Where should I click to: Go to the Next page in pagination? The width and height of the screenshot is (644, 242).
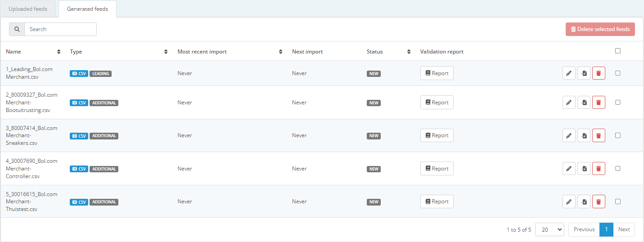624,229
